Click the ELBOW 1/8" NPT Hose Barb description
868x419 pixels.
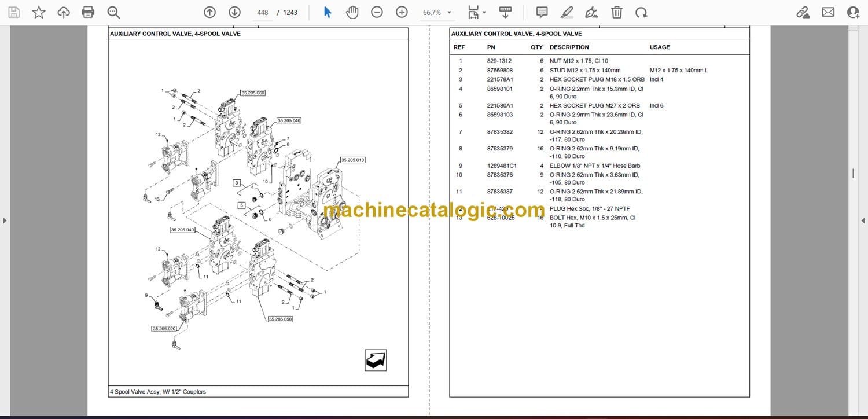point(595,166)
